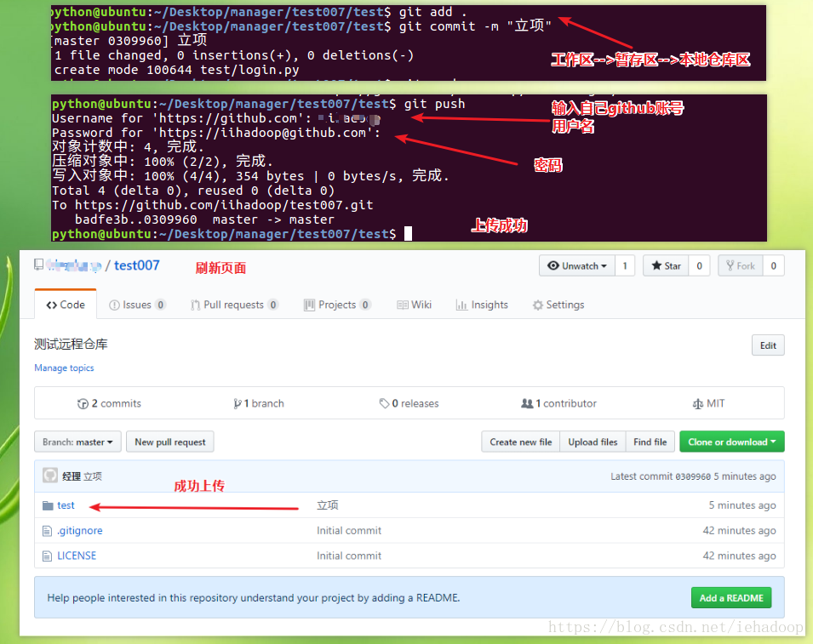Click the Fork button

point(740,265)
